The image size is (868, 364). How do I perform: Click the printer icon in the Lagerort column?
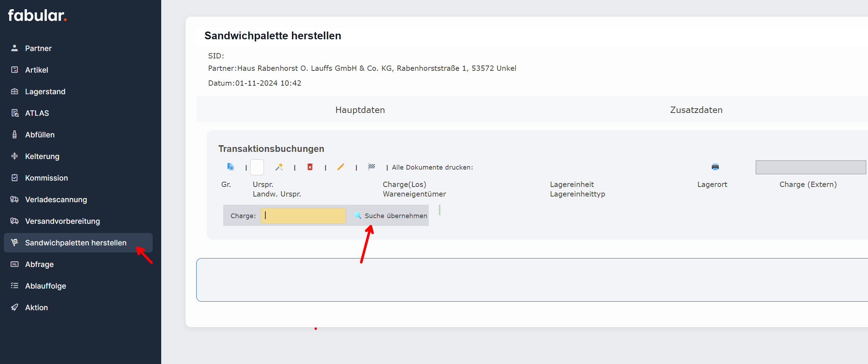[x=715, y=167]
